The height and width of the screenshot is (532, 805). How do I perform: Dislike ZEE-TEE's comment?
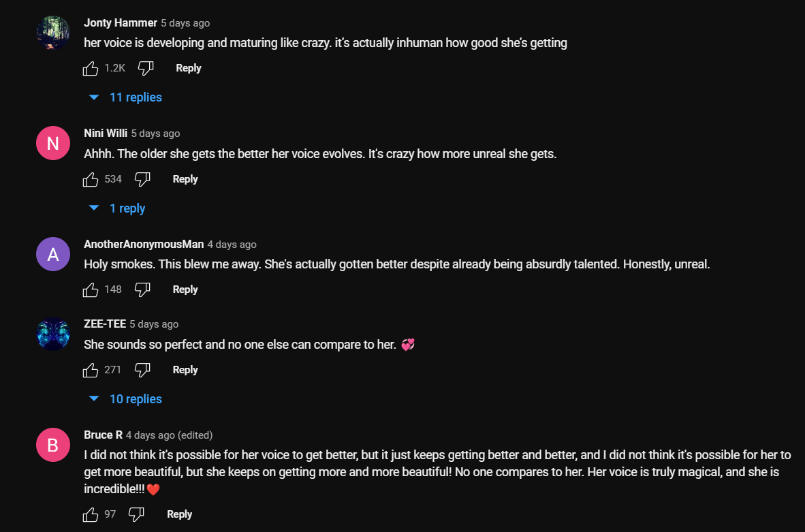pos(142,370)
